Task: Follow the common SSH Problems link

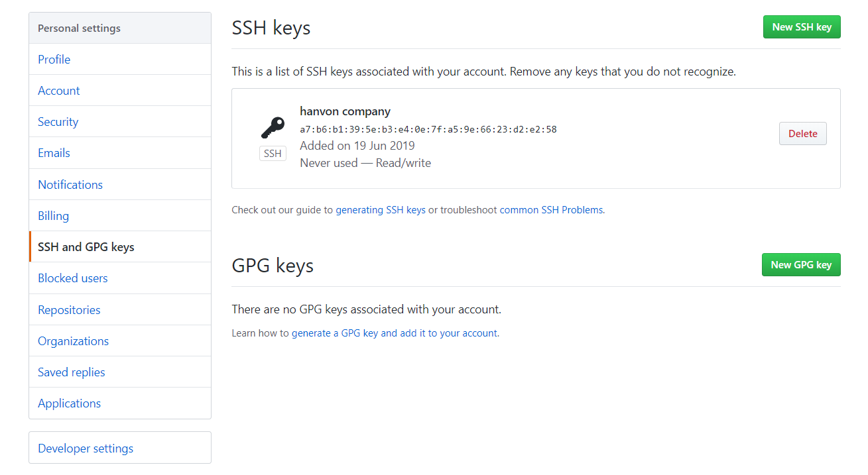Action: point(551,210)
